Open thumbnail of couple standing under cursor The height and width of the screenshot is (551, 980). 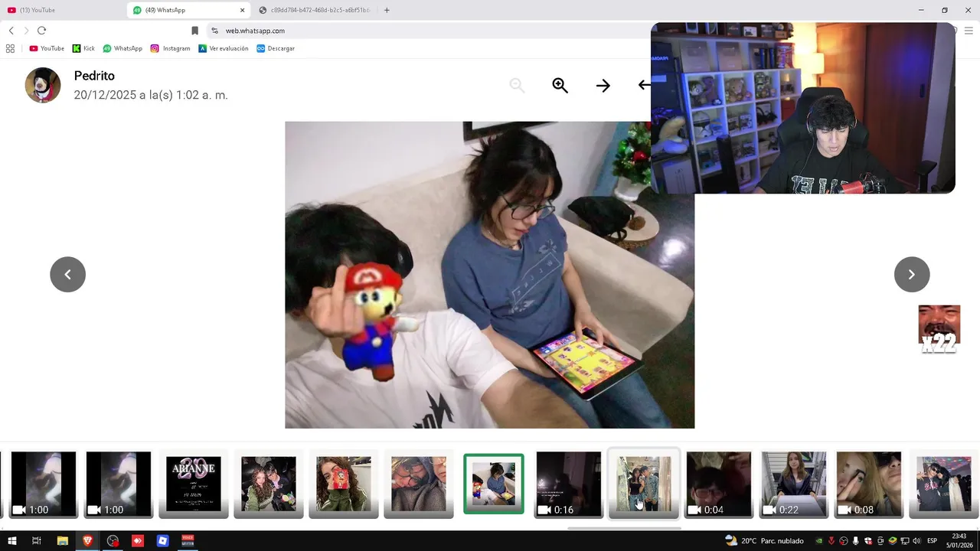[644, 484]
